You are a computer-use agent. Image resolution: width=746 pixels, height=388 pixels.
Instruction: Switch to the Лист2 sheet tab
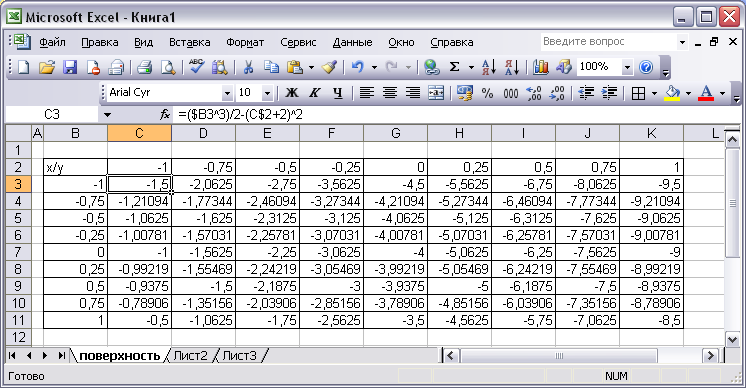(x=190, y=356)
